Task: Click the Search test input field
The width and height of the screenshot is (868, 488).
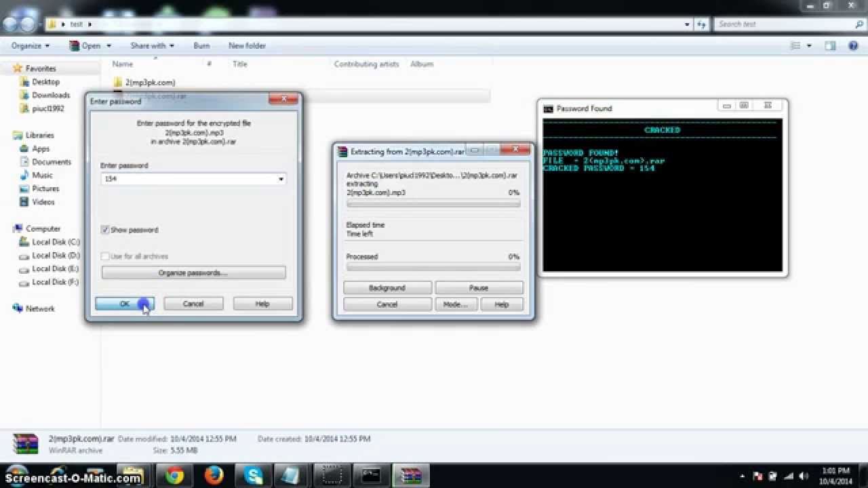Action: coord(783,24)
